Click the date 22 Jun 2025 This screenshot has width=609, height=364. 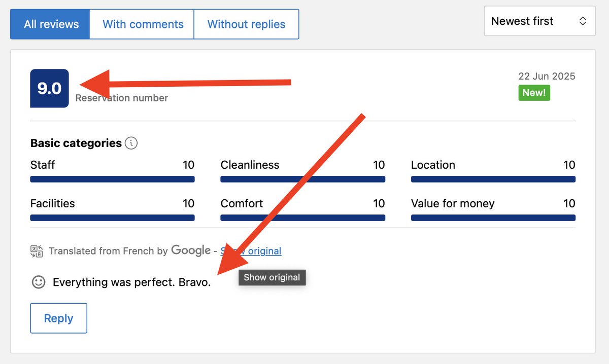(547, 76)
